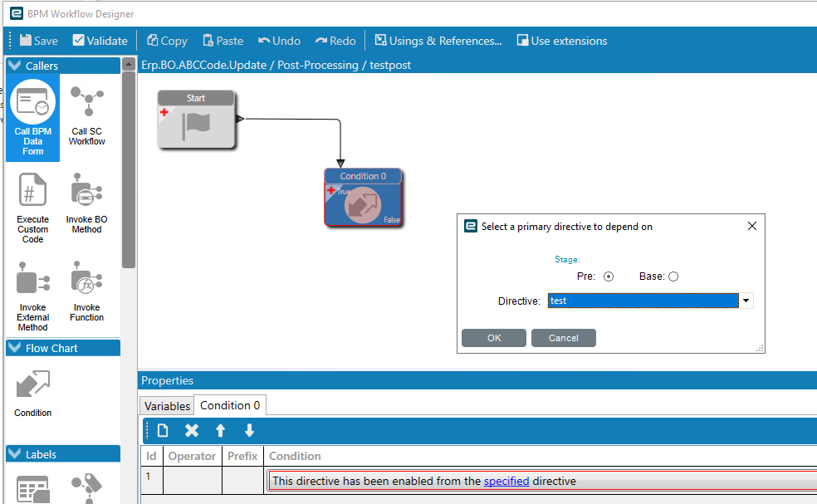This screenshot has width=817, height=504.
Task: Open Usings & References dialog
Action: tap(438, 41)
